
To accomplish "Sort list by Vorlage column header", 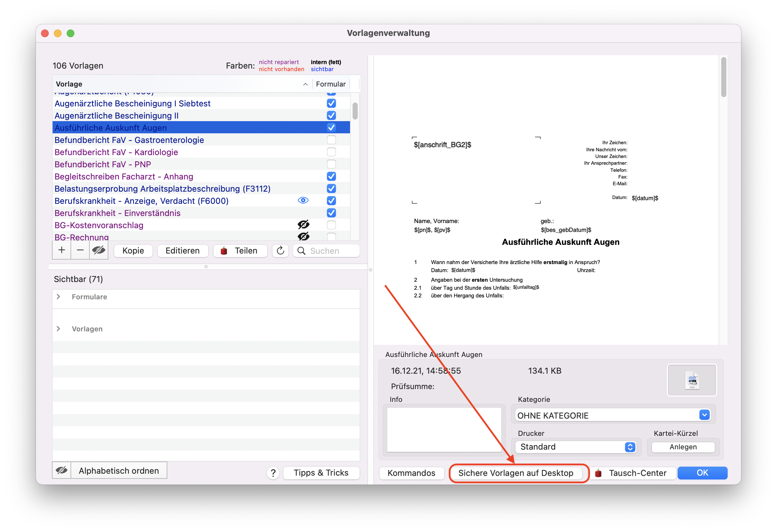I will click(x=182, y=84).
